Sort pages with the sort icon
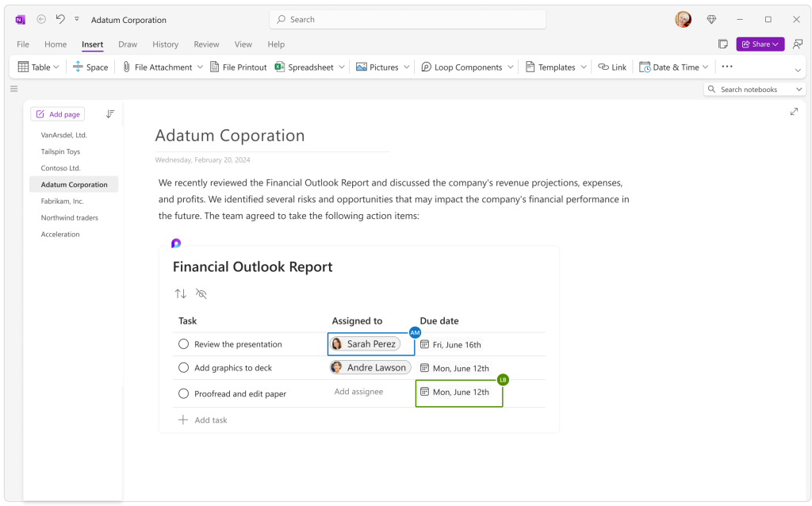This screenshot has width=812, height=506. click(109, 114)
